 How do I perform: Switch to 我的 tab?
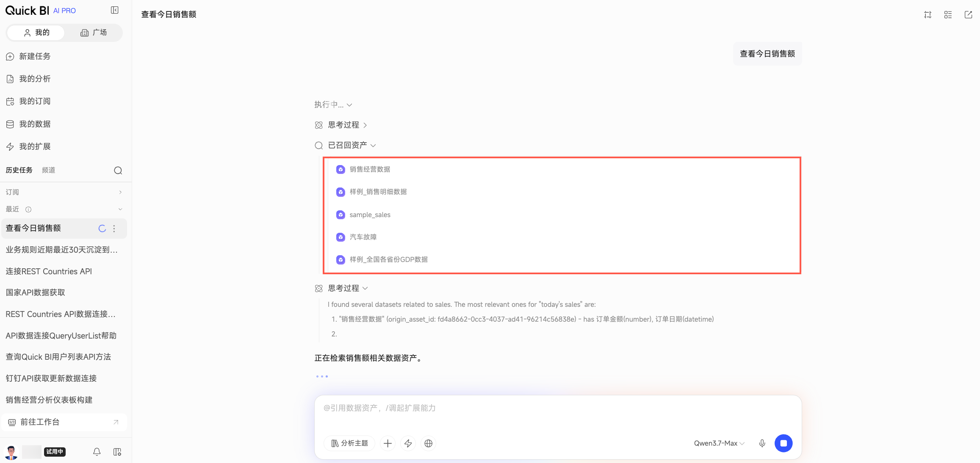[x=36, y=33]
